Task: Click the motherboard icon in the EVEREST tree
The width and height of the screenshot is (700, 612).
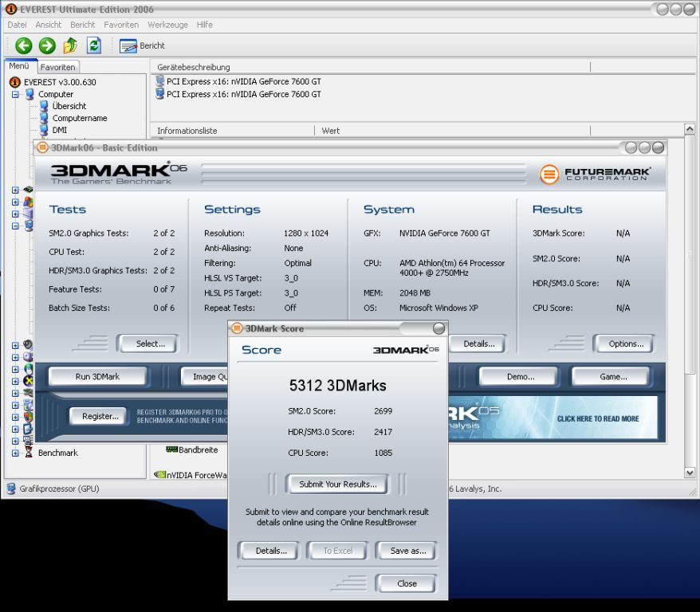Action: pyautogui.click(x=29, y=190)
